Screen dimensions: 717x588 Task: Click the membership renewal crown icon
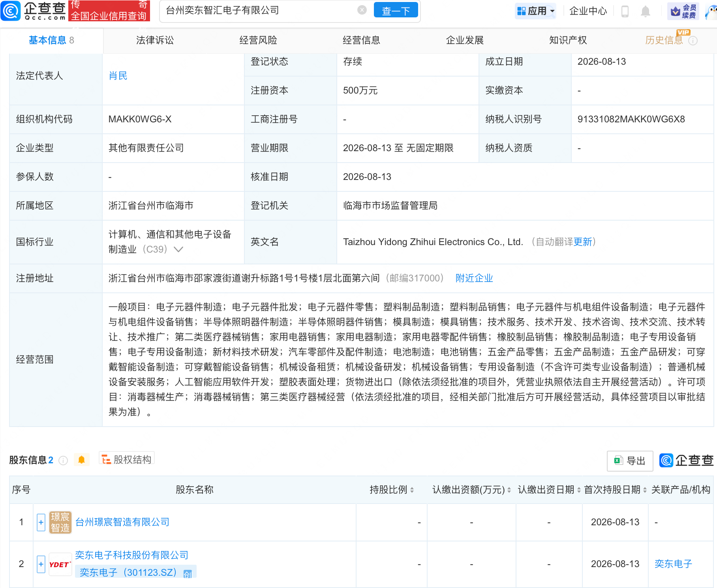(x=683, y=11)
